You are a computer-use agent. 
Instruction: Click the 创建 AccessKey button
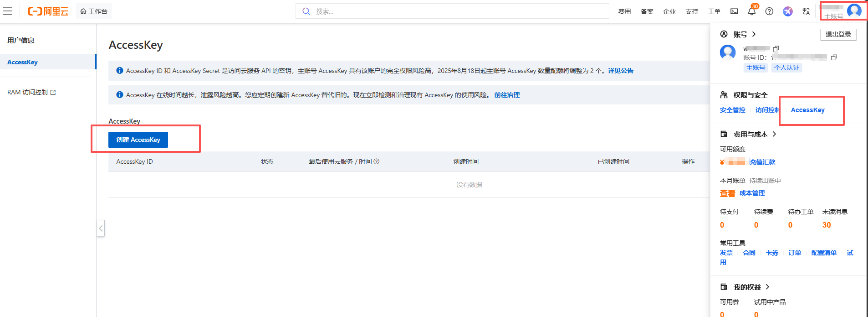(138, 140)
